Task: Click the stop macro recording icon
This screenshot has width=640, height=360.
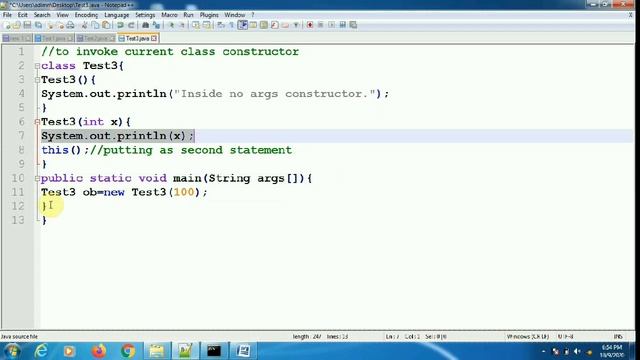Action: 320,25
